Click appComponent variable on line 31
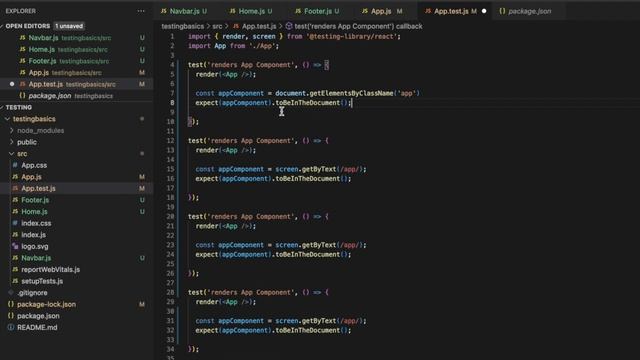The width and height of the screenshot is (640, 360). 241,321
